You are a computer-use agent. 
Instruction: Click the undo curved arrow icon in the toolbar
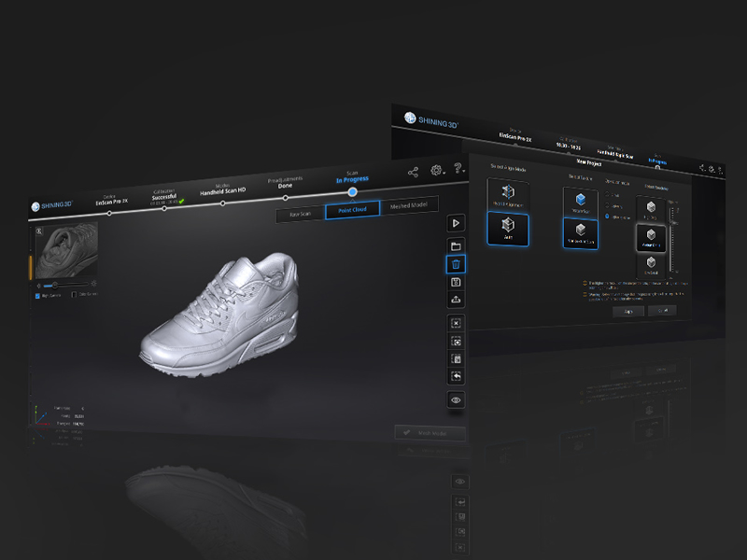click(x=456, y=376)
